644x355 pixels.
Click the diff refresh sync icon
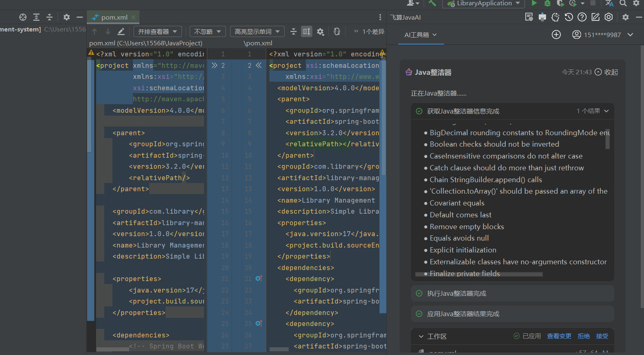(337, 31)
